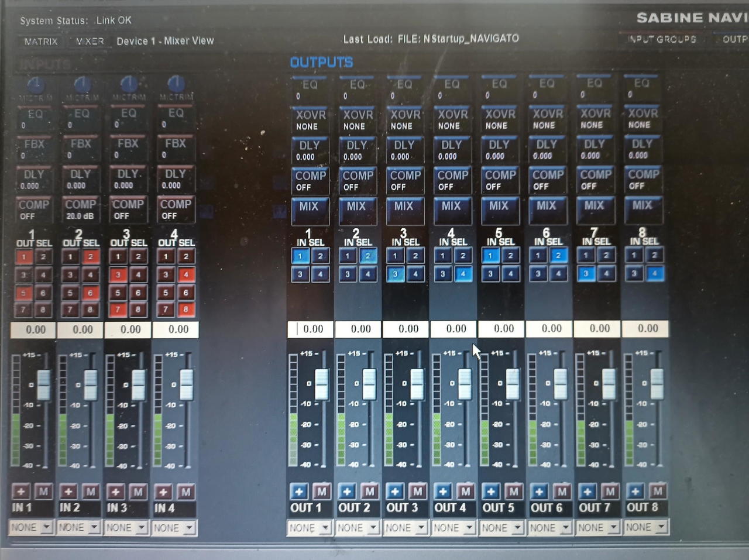749x560 pixels.
Task: Open the INPUT GROUPS tab
Action: tap(662, 39)
